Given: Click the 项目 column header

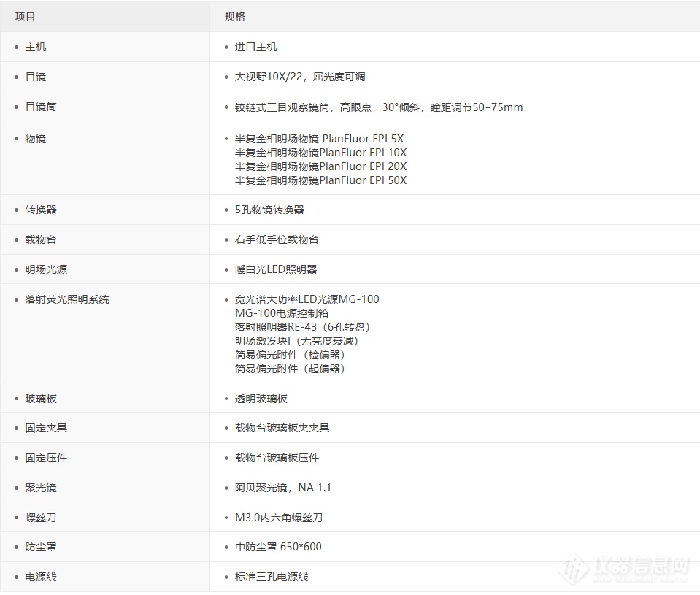Looking at the screenshot, I should (23, 16).
